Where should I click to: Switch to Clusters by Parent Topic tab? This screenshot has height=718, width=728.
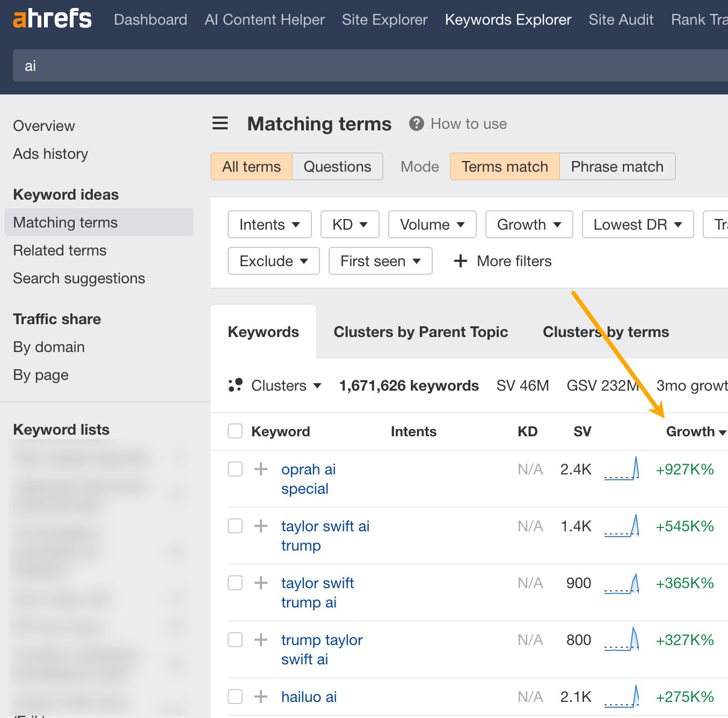coord(421,332)
